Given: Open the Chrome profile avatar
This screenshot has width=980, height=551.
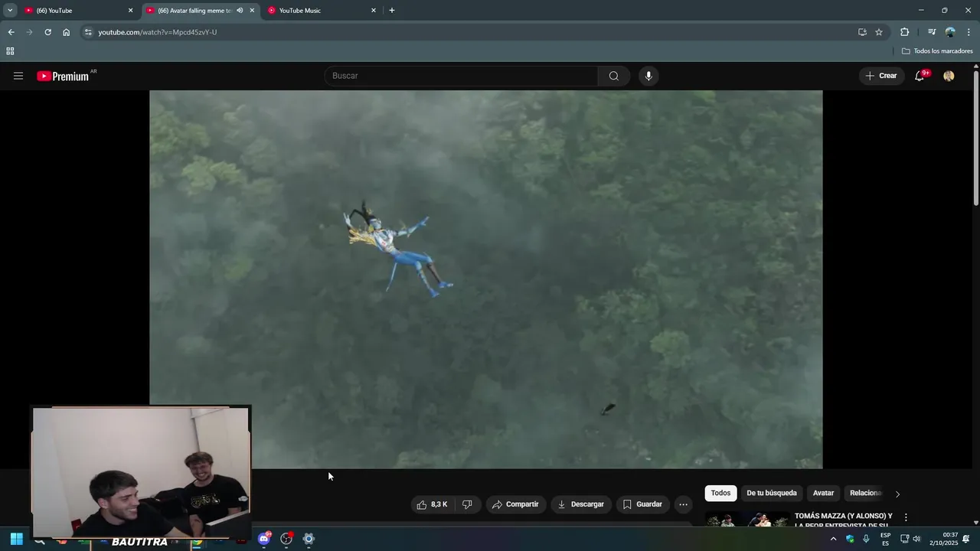Looking at the screenshot, I should (x=950, y=32).
